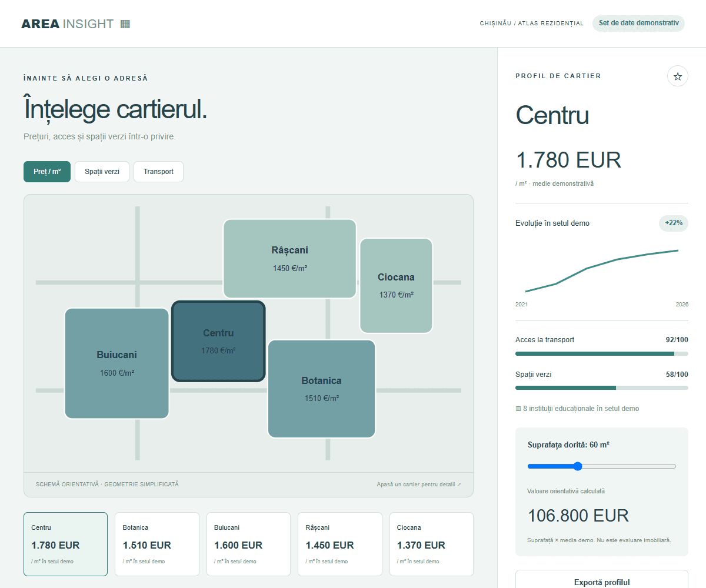The image size is (706, 588).
Task: Select the Buiucani district on the map
Action: (116, 363)
